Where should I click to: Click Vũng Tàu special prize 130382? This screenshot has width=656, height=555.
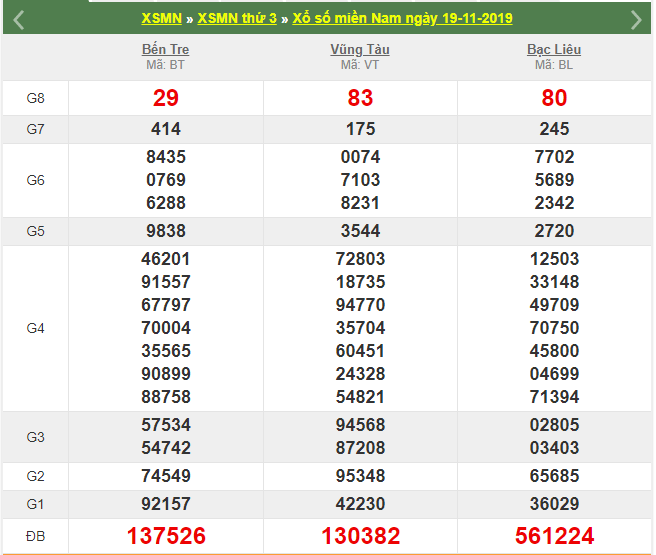tap(360, 536)
